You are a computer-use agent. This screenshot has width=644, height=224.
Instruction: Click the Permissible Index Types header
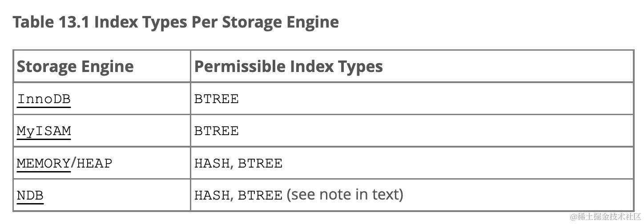point(289,67)
